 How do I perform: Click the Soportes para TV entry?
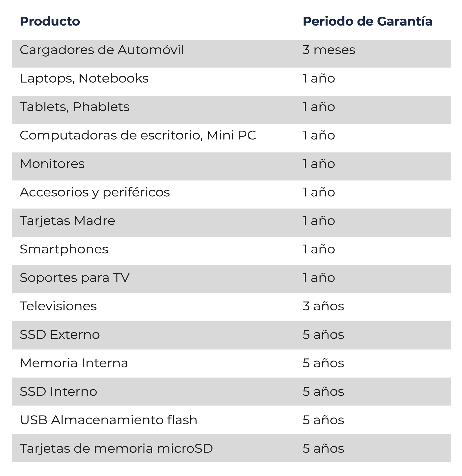coord(75,278)
